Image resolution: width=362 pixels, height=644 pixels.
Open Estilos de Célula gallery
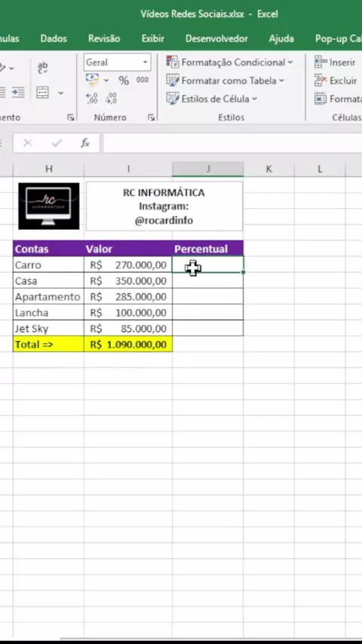(x=212, y=99)
